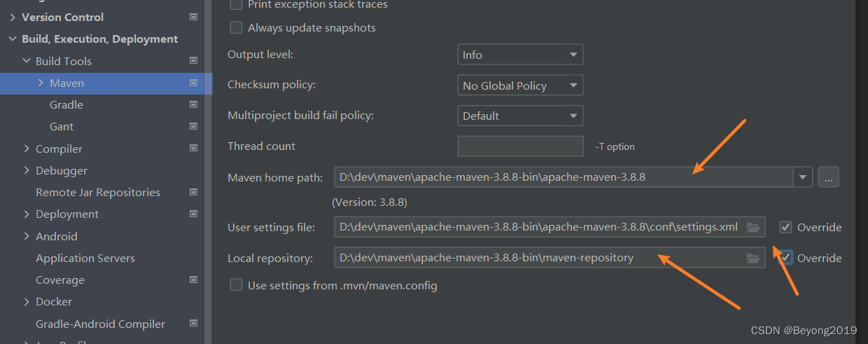Click folder icon in Local repository field

click(753, 259)
